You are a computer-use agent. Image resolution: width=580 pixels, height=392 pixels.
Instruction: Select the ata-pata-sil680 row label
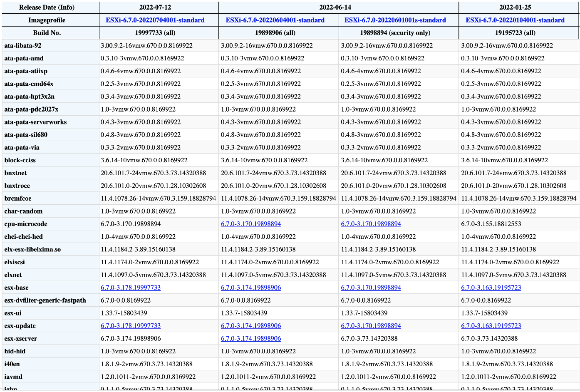click(26, 135)
